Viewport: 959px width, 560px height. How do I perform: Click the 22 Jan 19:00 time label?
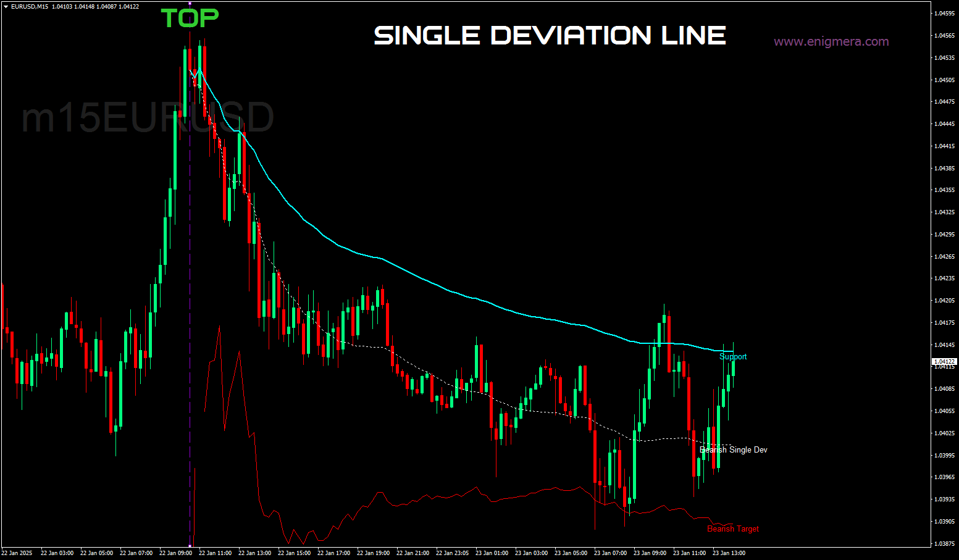[373, 553]
